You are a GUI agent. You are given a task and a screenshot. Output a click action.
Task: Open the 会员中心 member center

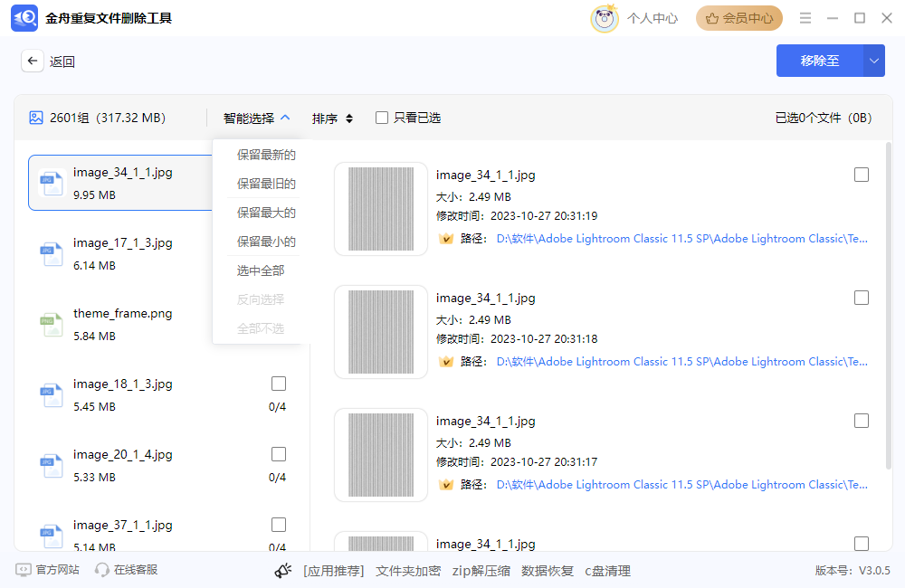739,18
